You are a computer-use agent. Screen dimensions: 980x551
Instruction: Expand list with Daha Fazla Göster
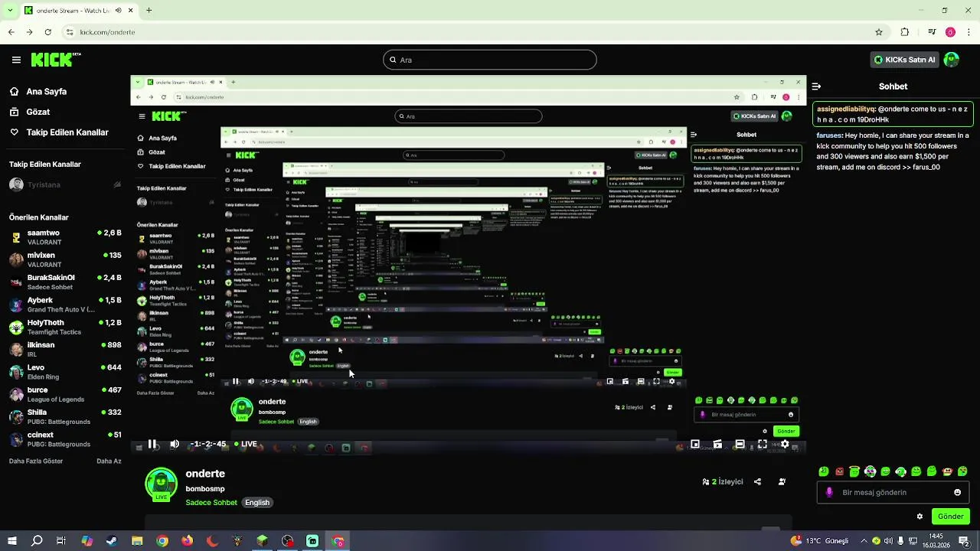point(38,461)
